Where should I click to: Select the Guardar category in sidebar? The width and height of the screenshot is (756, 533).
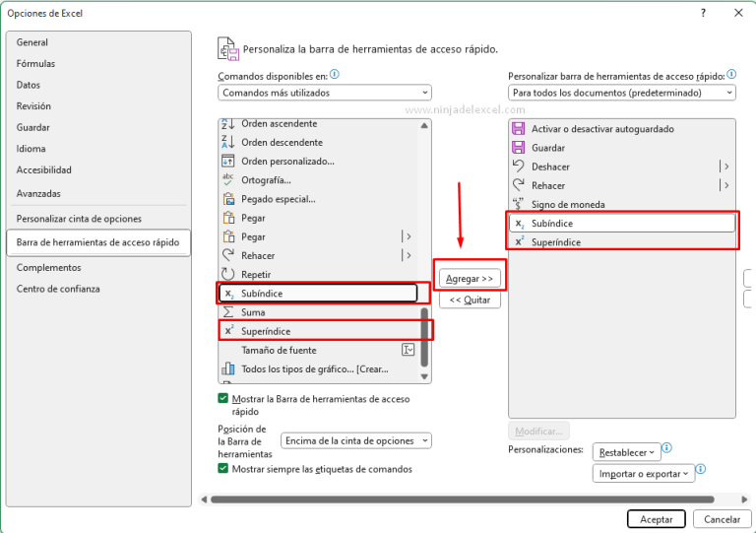tap(32, 127)
